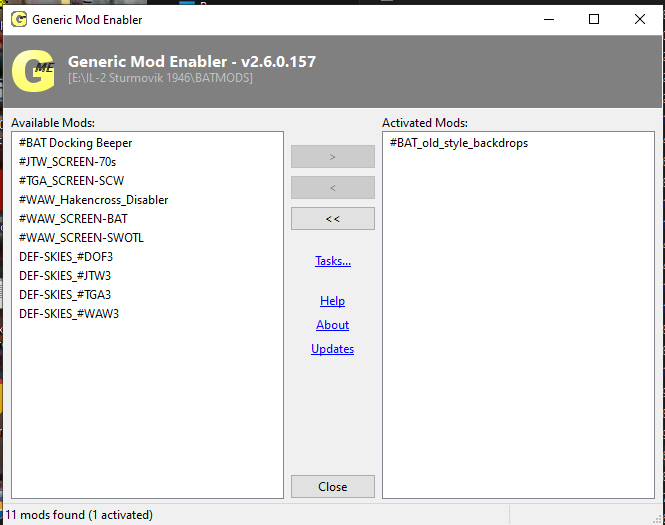Minimize the Generic Mod Enabler window
Screen dimensions: 665x525
coord(549,20)
